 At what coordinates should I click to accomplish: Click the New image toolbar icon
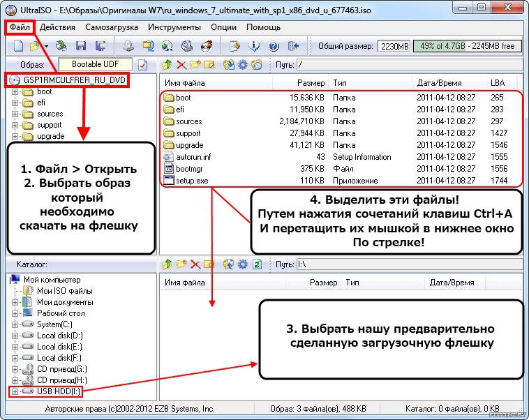[x=18, y=46]
